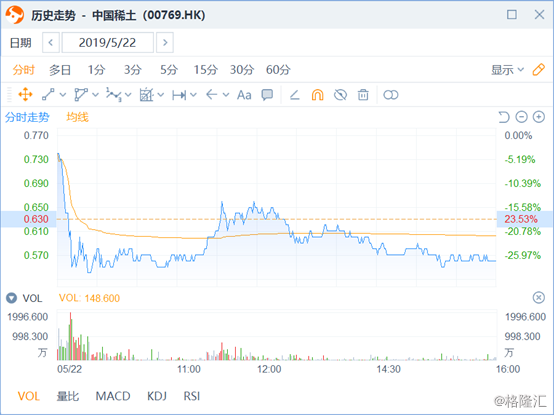
Task: Select the MACD indicator tab
Action: click(113, 396)
